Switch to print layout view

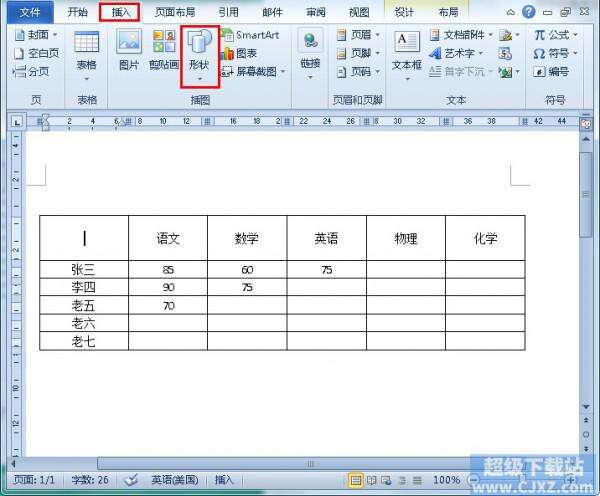click(355, 480)
